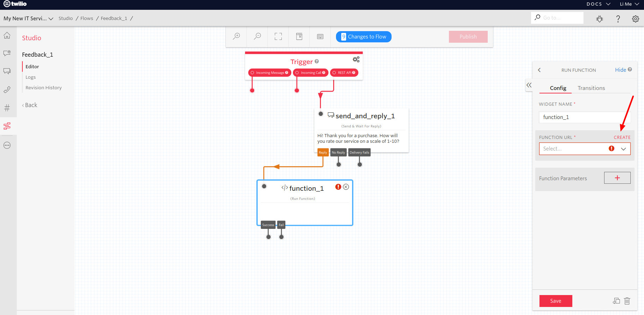Expand the DOCS dropdown in the top bar

[598, 4]
